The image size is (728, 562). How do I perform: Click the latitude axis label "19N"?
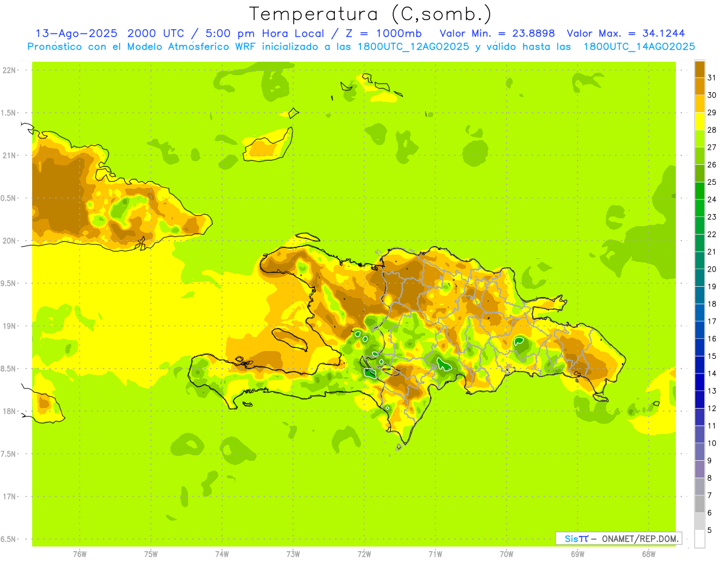tap(8, 326)
